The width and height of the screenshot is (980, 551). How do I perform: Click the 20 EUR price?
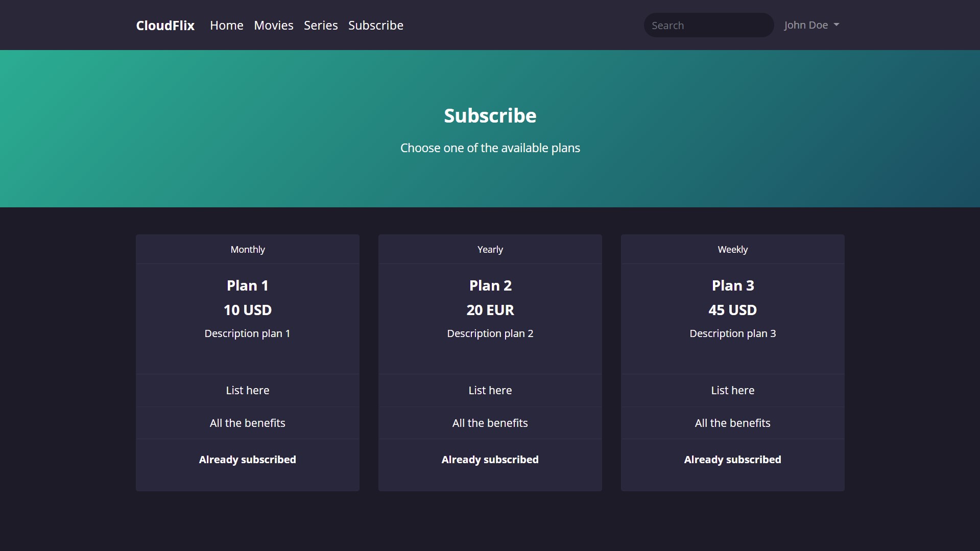(x=490, y=310)
